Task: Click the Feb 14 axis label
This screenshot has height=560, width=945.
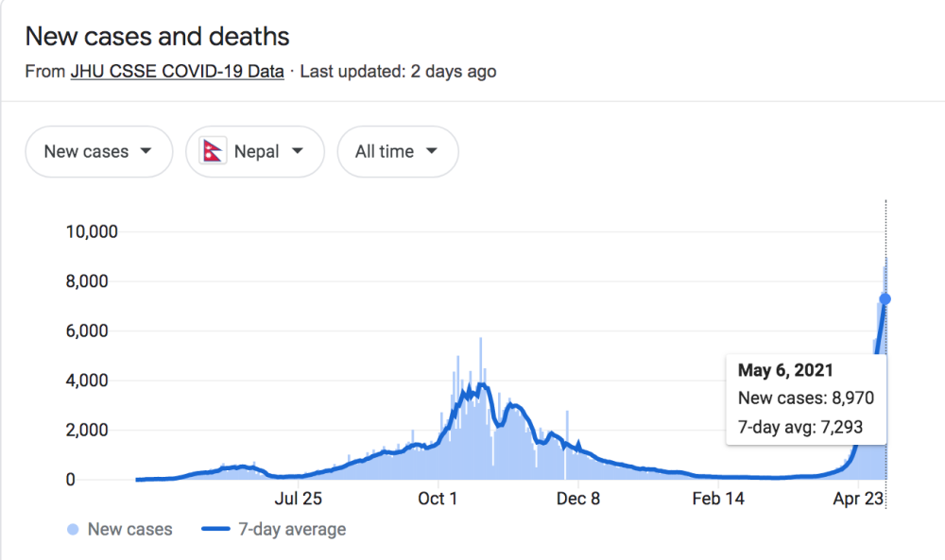Action: coord(718,499)
